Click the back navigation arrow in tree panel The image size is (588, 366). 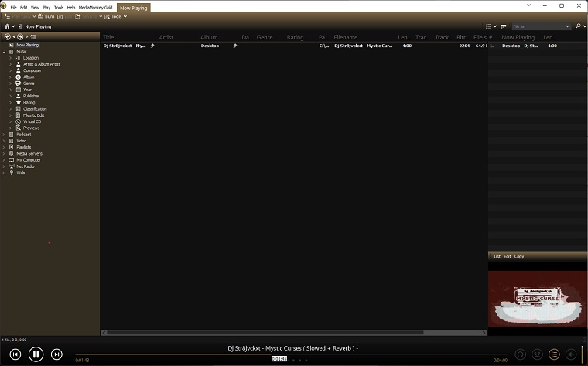click(8, 36)
